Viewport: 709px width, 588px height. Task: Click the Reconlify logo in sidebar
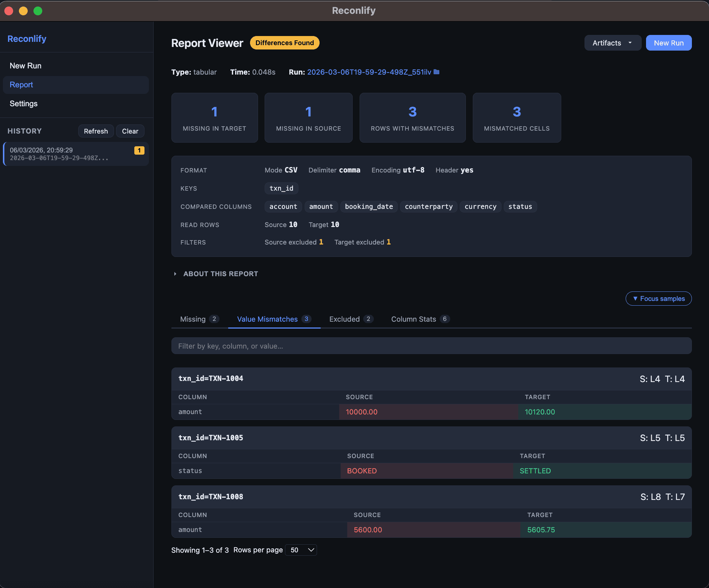(27, 39)
